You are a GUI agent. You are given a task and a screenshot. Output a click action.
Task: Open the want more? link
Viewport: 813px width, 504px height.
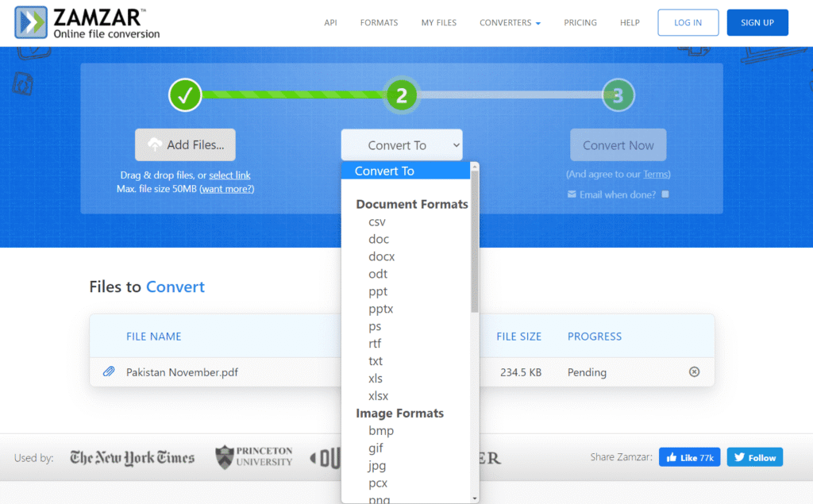coord(227,188)
